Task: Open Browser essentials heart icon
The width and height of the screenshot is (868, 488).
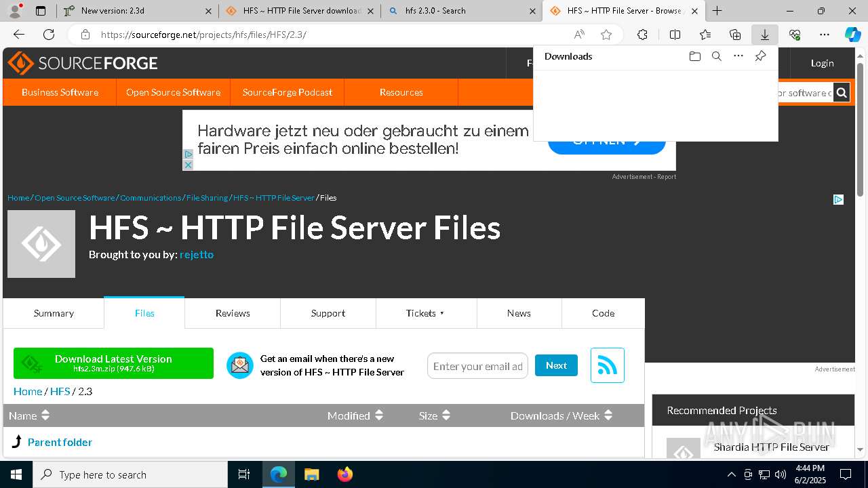Action: (x=795, y=35)
